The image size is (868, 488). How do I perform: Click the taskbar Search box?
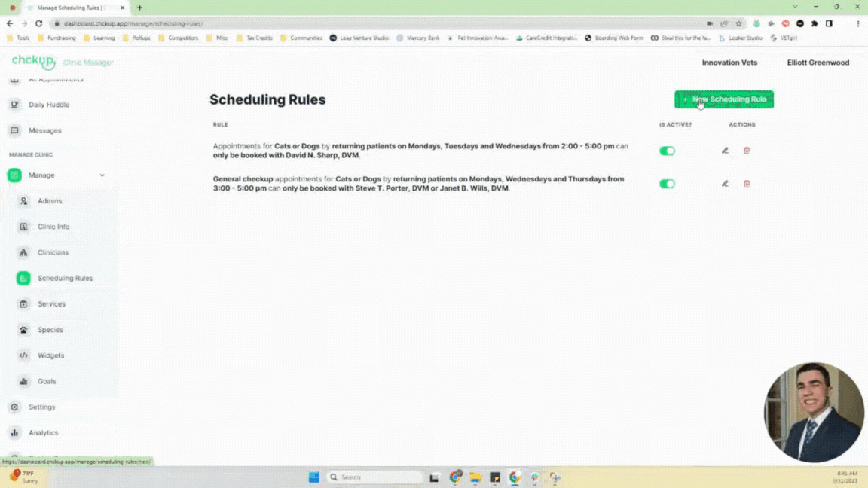(374, 477)
